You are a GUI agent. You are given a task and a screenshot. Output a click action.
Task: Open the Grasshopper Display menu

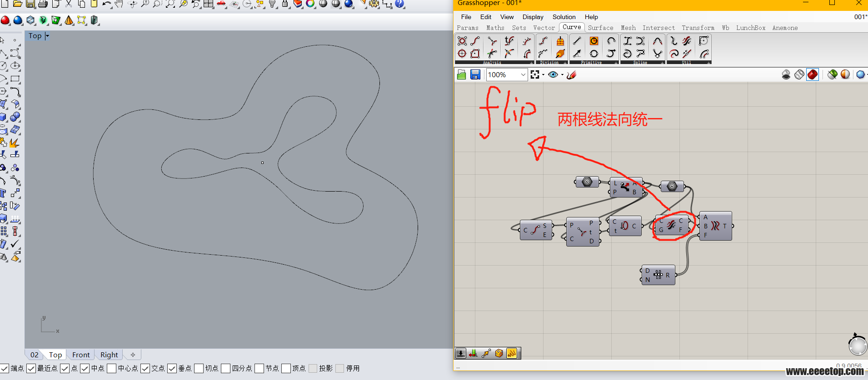533,17
